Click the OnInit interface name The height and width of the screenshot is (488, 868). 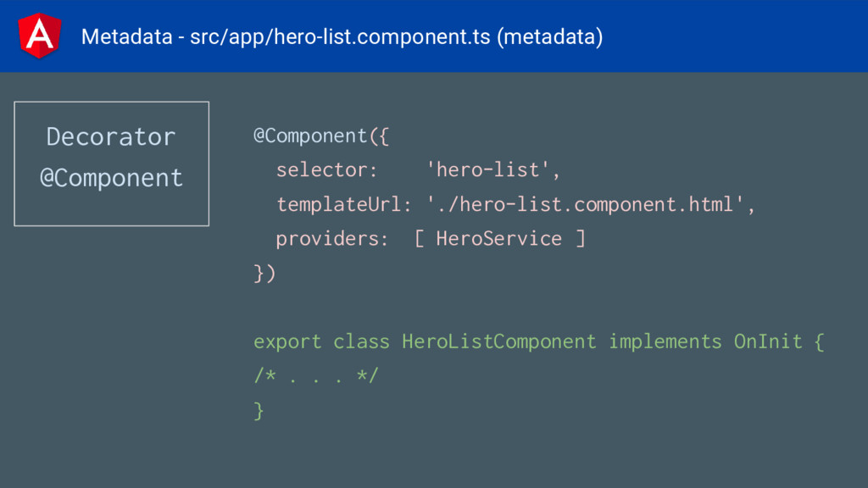pyautogui.click(x=768, y=341)
